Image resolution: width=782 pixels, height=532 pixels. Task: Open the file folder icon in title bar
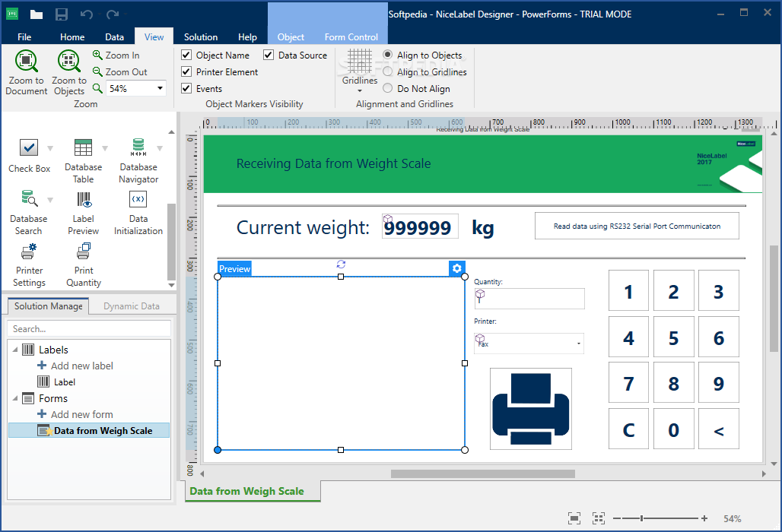[x=37, y=14]
